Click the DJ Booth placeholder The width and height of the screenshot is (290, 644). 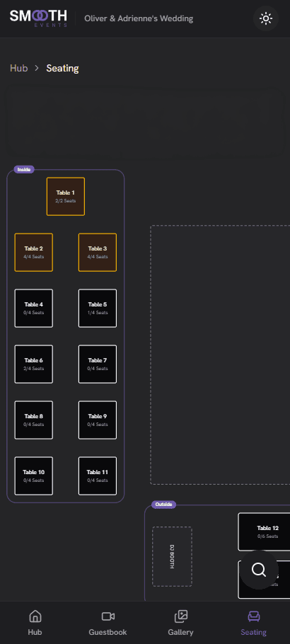(x=172, y=556)
